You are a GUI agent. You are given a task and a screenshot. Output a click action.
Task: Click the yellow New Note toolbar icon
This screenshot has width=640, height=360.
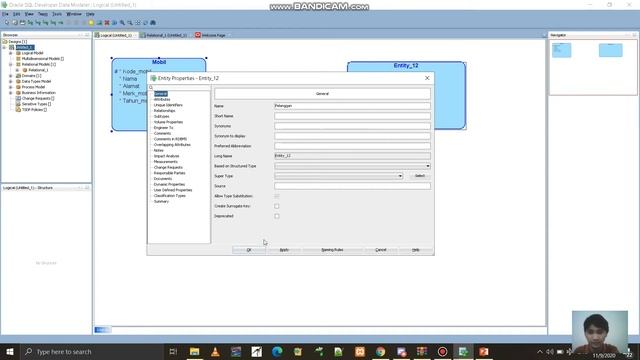coord(91,23)
